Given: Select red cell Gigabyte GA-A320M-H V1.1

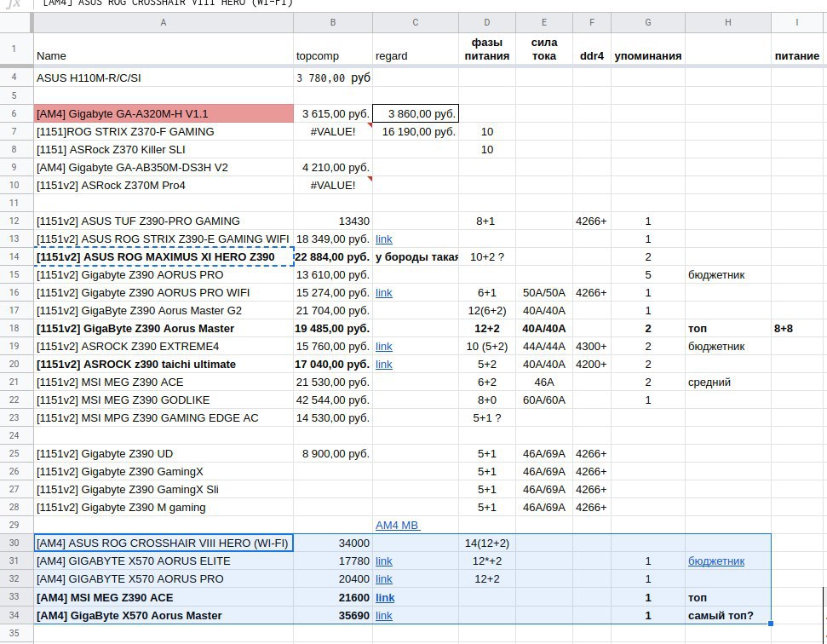Looking at the screenshot, I should click(x=164, y=113).
